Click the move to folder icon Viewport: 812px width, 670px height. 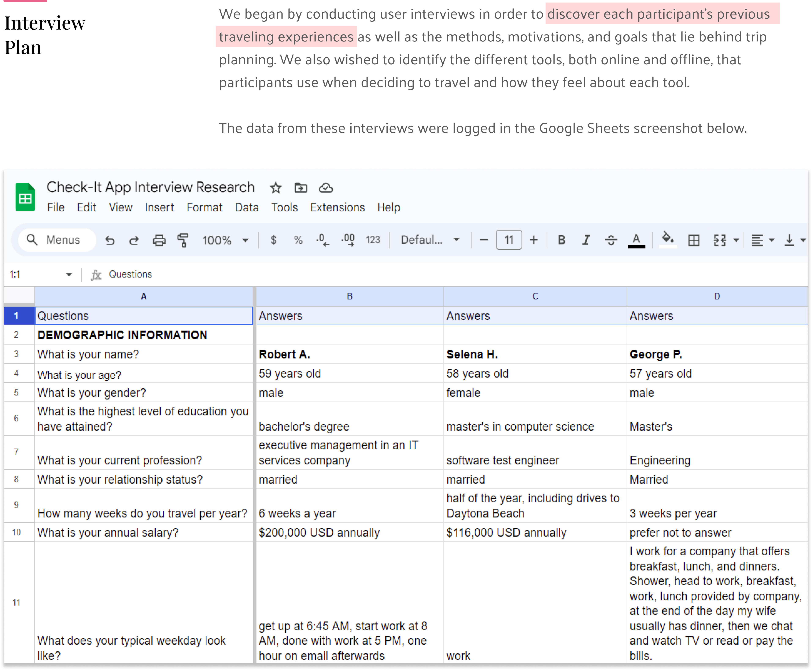(301, 188)
